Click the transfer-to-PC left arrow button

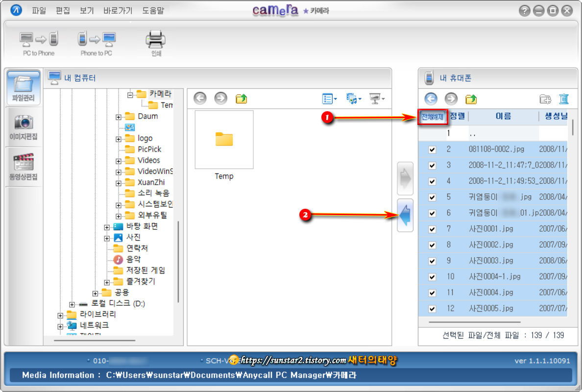tap(405, 215)
